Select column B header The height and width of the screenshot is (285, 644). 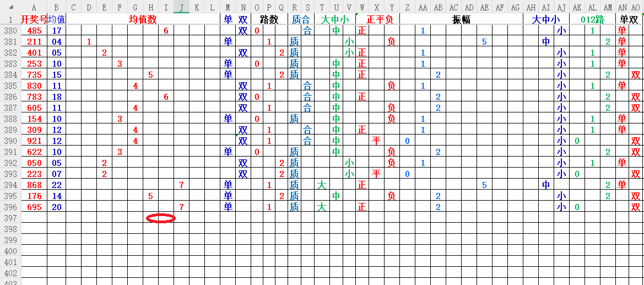point(56,7)
